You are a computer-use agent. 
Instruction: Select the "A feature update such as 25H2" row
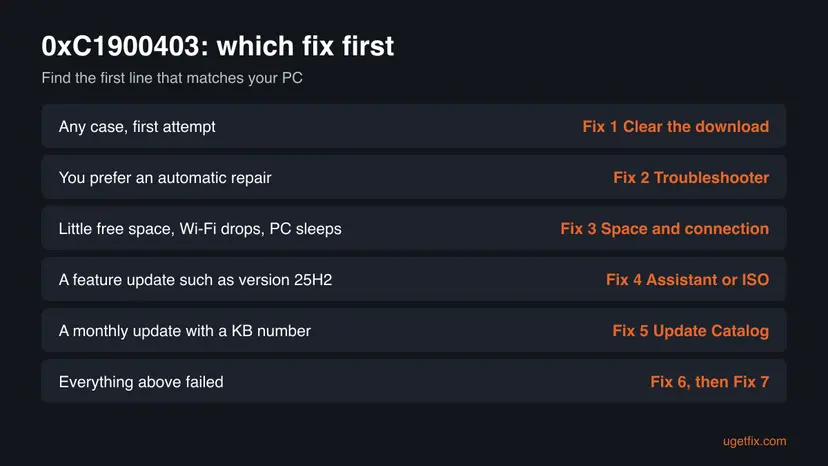(413, 279)
